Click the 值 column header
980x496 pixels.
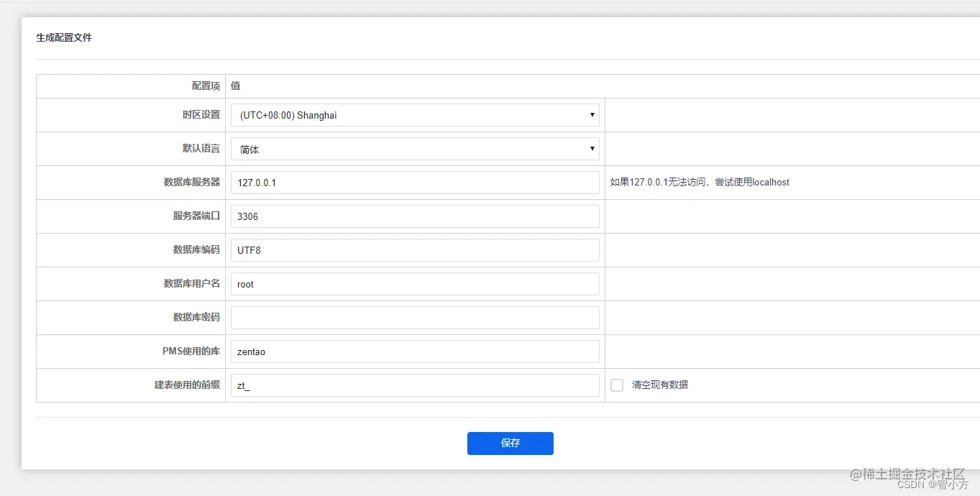coord(236,86)
